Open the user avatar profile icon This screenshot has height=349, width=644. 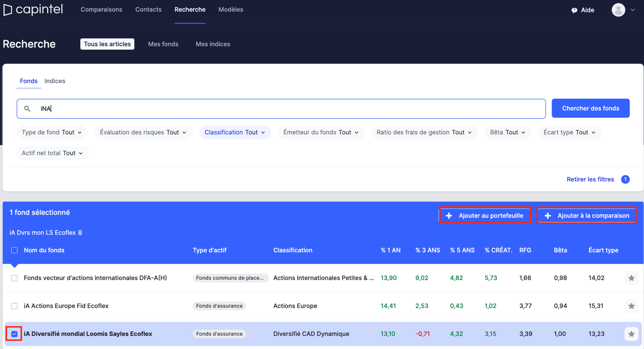pos(618,10)
